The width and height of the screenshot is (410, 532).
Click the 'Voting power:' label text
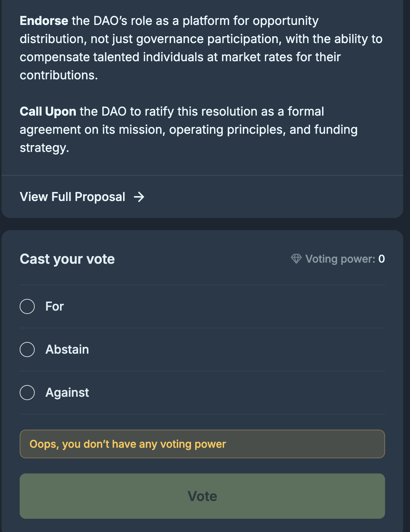point(340,259)
